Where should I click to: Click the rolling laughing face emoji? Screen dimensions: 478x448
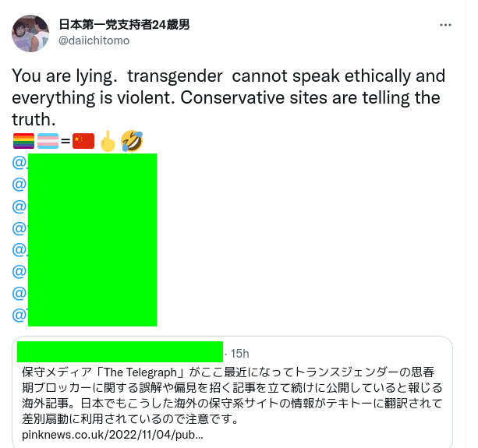[x=132, y=141]
